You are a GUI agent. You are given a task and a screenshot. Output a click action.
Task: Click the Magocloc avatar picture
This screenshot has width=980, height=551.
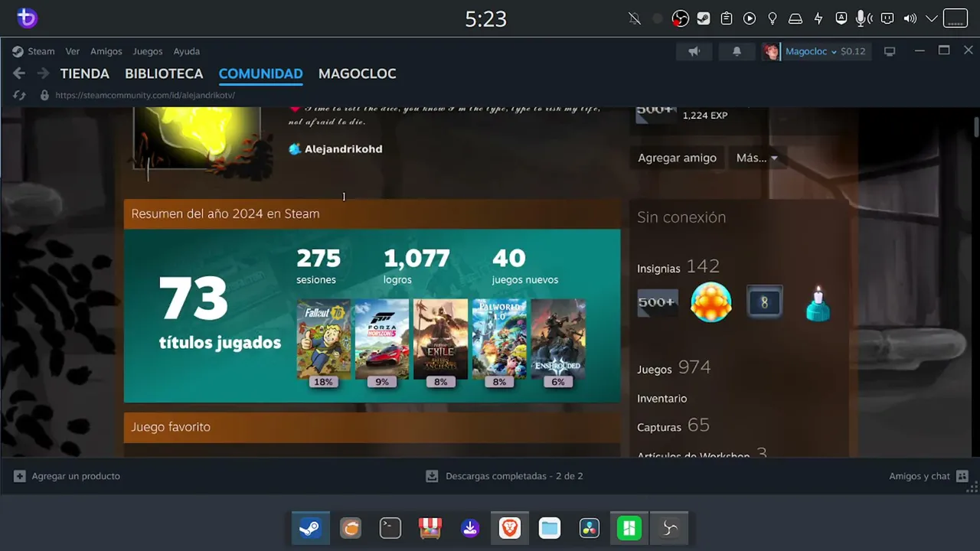pyautogui.click(x=771, y=51)
